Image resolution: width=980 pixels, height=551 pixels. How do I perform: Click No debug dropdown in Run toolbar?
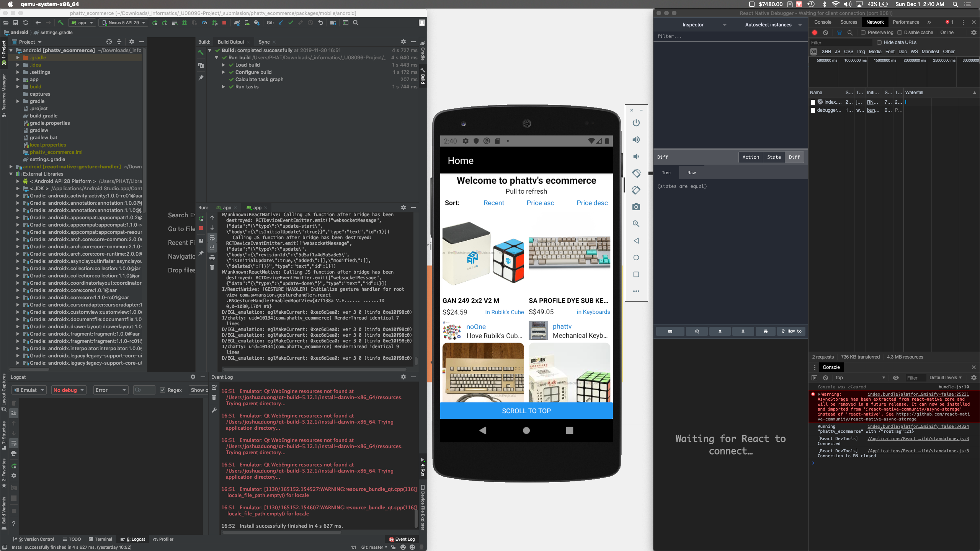68,390
